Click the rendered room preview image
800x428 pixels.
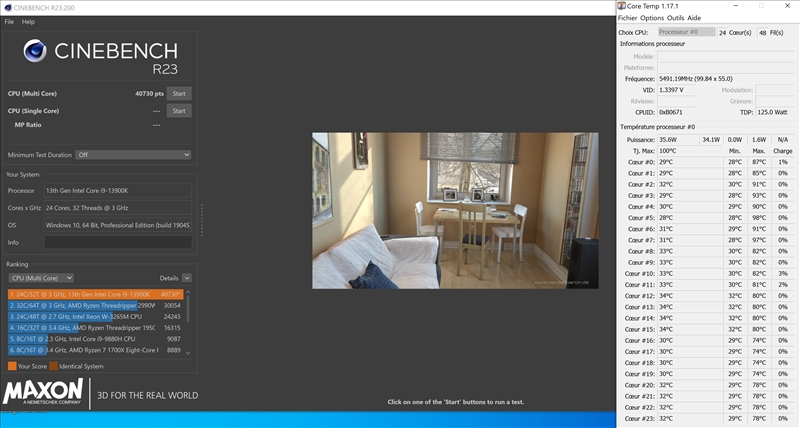(x=455, y=211)
